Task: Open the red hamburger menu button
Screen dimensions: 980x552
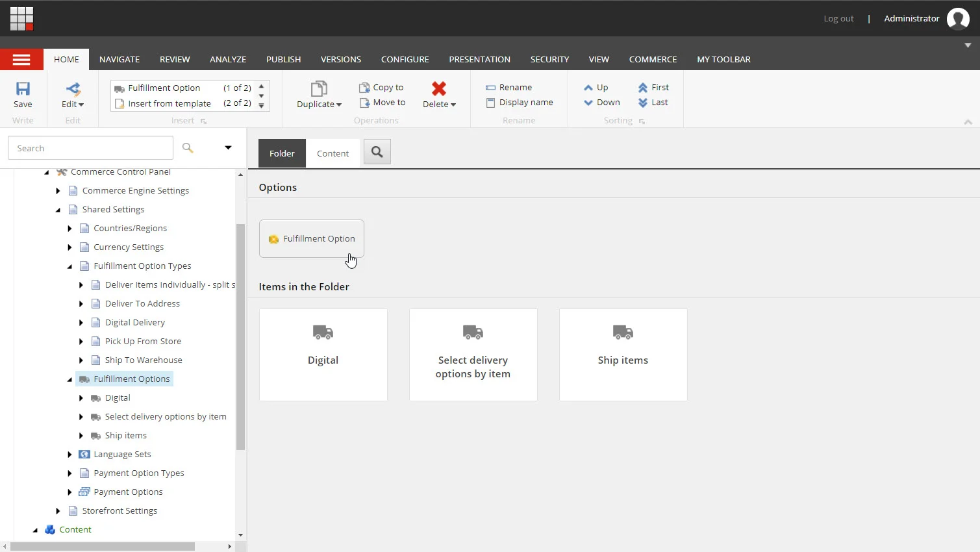Action: [x=21, y=60]
